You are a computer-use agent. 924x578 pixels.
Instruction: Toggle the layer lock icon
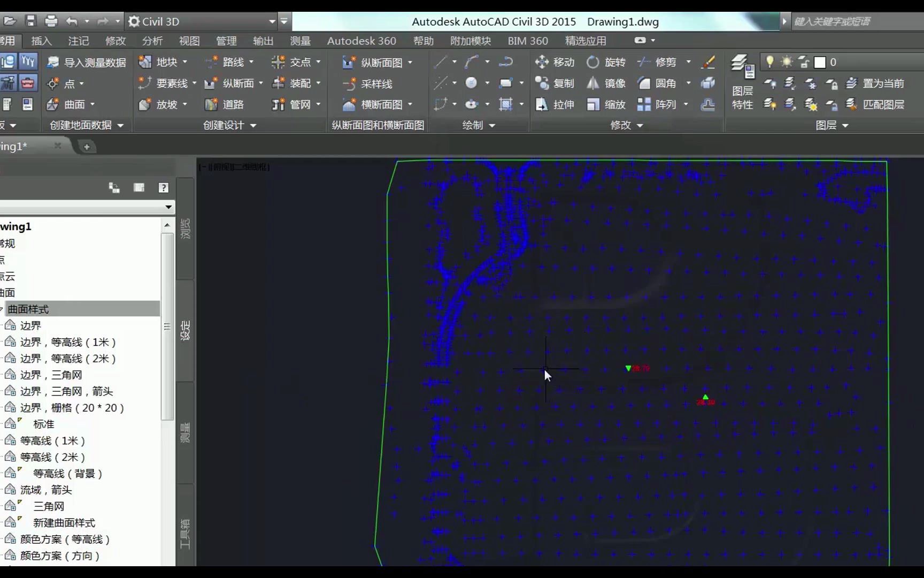point(803,62)
